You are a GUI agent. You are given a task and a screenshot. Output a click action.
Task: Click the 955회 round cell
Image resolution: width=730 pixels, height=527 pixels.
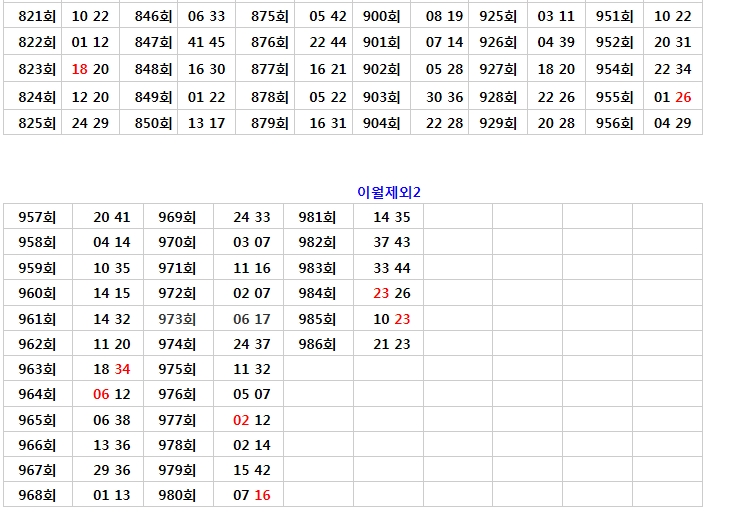click(x=614, y=97)
